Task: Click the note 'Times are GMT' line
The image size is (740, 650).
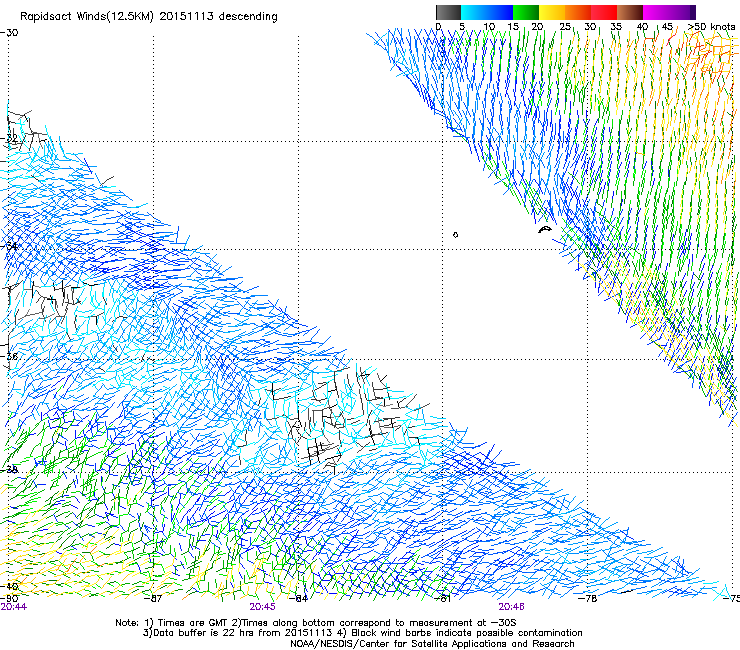Action: [x=315, y=623]
